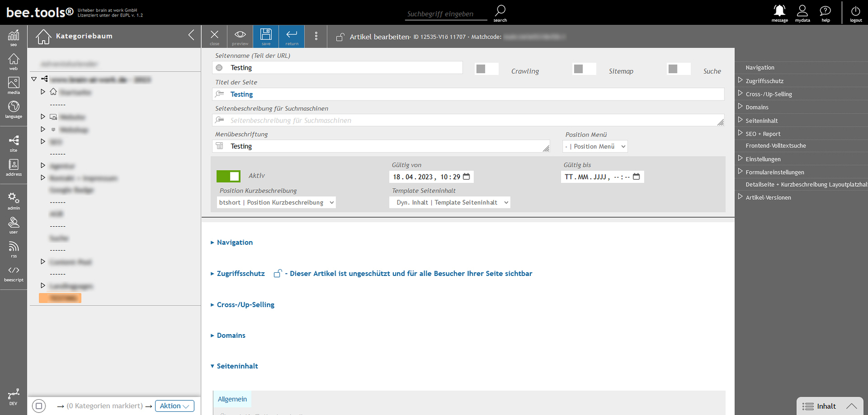Open the web section in sidebar

pyautogui.click(x=13, y=61)
